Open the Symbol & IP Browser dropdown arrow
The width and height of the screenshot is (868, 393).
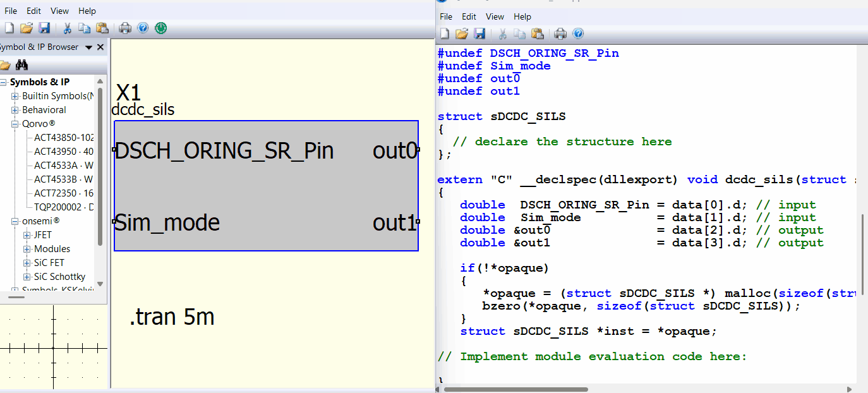point(88,47)
